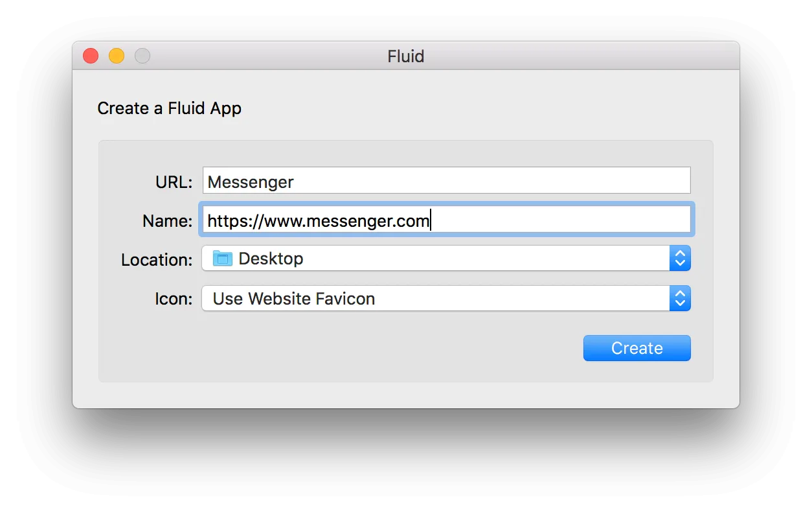Click the grayed-out zoom window button

click(x=142, y=56)
